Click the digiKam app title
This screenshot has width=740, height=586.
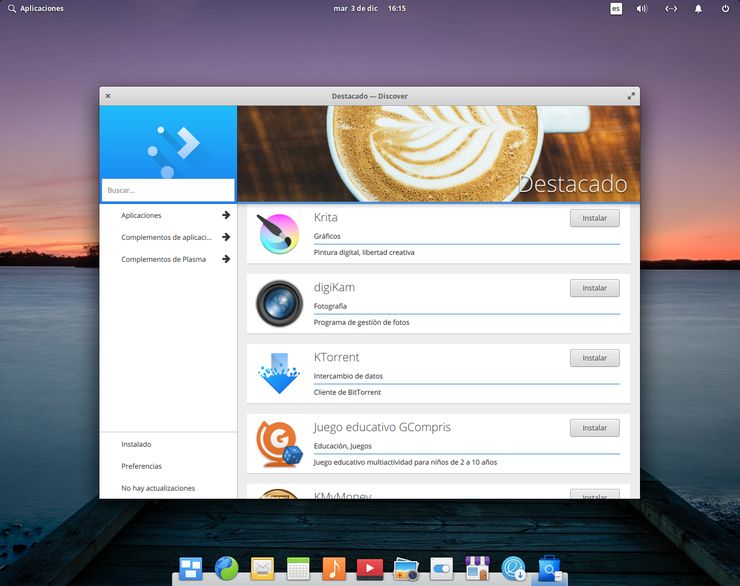point(334,287)
